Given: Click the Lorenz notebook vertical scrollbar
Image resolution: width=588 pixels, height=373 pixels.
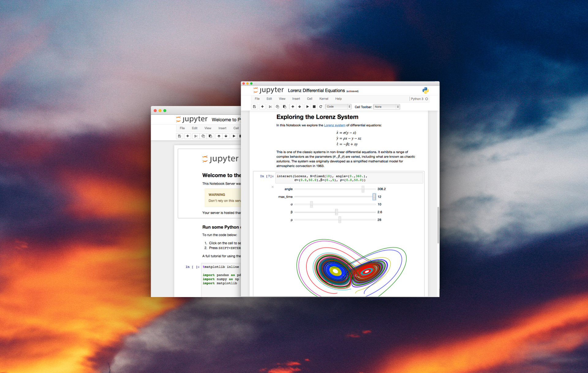Looking at the screenshot, I should (438, 225).
